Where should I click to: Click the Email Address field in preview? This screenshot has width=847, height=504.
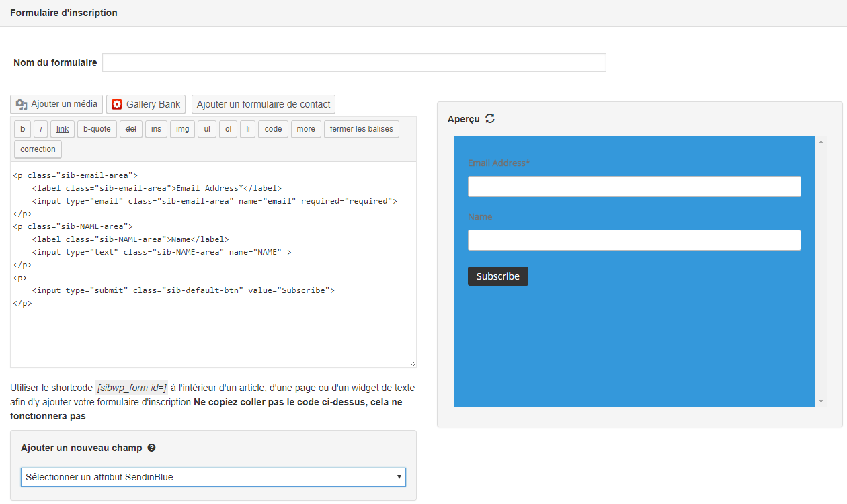tap(635, 186)
